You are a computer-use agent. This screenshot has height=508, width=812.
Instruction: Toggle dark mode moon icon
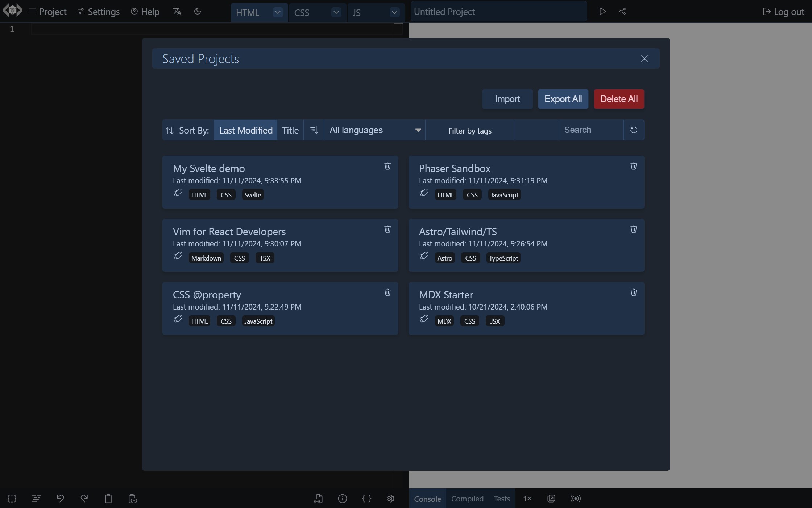coord(198,12)
